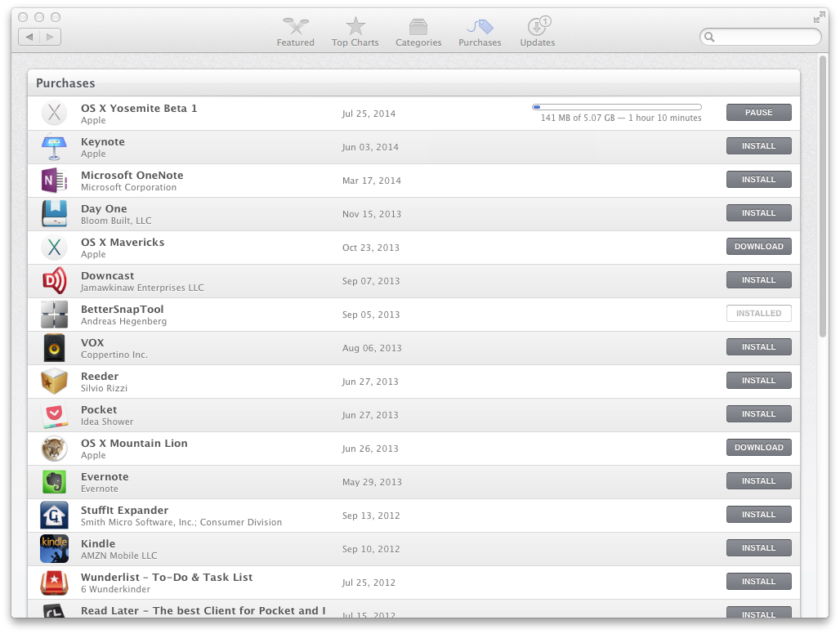Screen dimensions: 840x634
Task: Click the Pocket app icon
Action: pos(54,415)
